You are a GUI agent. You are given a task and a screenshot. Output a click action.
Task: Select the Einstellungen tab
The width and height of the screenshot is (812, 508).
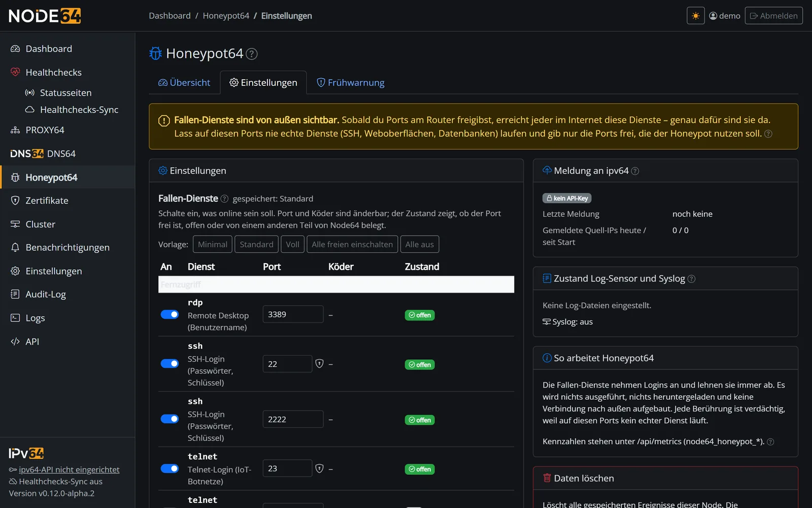tap(263, 82)
